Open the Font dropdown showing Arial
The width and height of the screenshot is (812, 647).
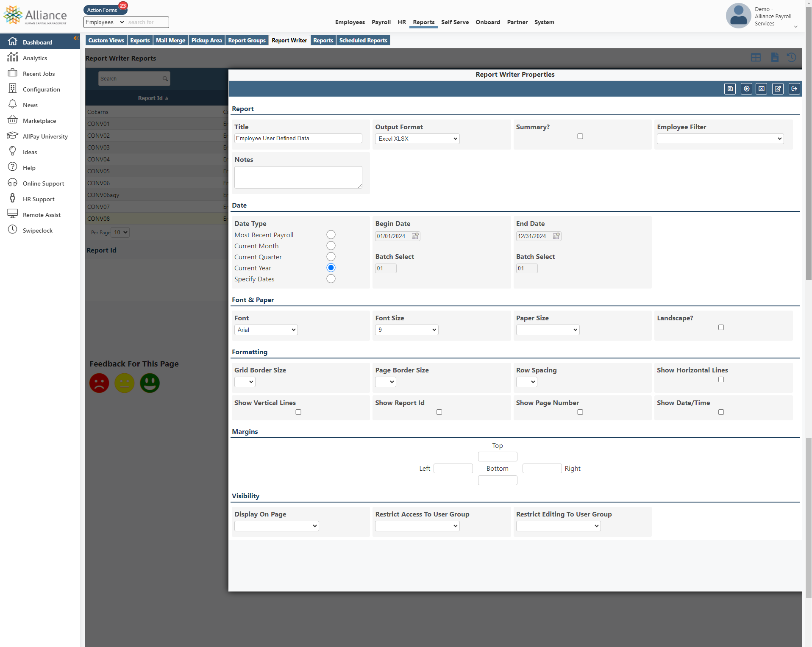pyautogui.click(x=266, y=330)
